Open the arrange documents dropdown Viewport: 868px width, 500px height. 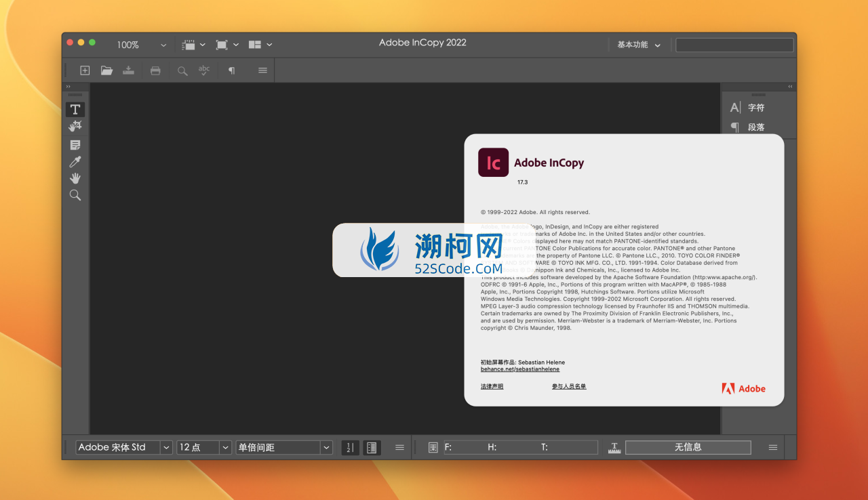(260, 45)
